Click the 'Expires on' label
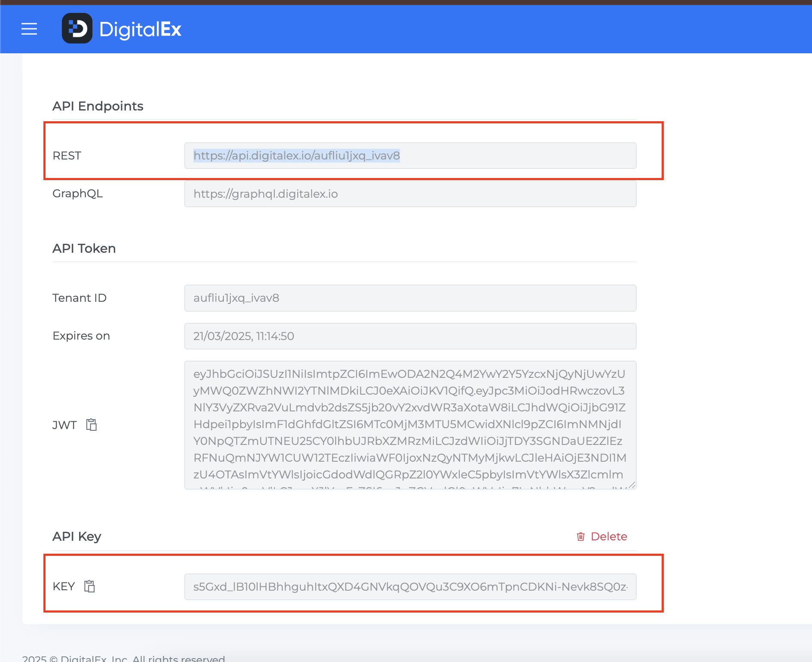812x662 pixels. [81, 336]
